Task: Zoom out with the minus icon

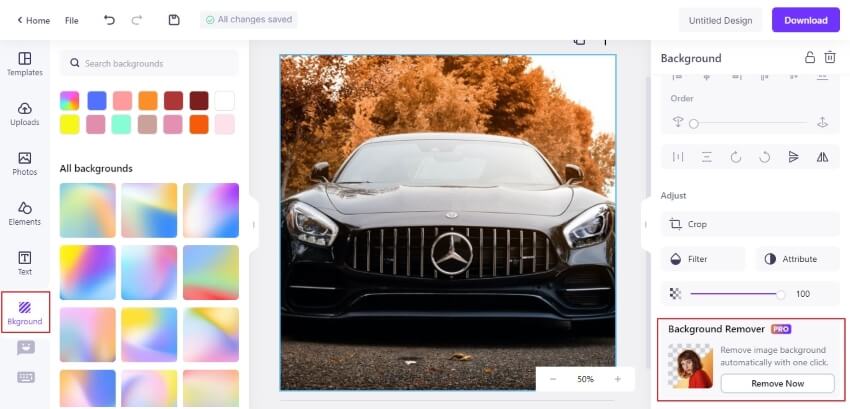Action: point(553,379)
